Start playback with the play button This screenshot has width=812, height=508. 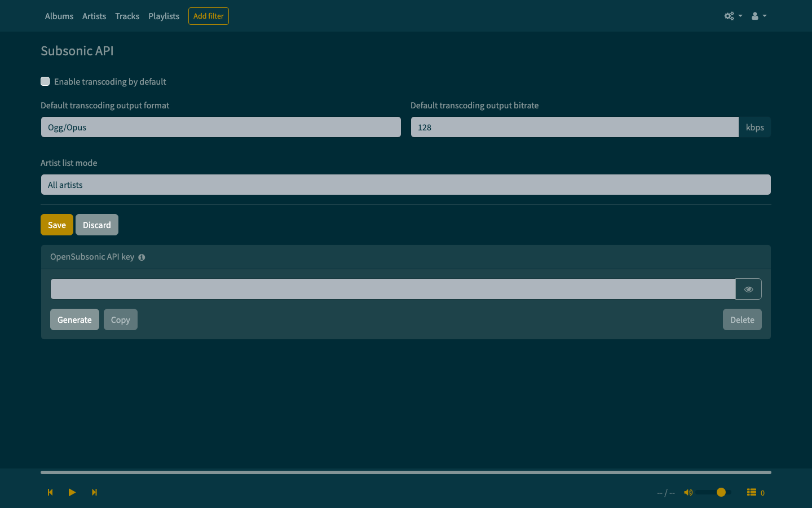[x=72, y=492]
